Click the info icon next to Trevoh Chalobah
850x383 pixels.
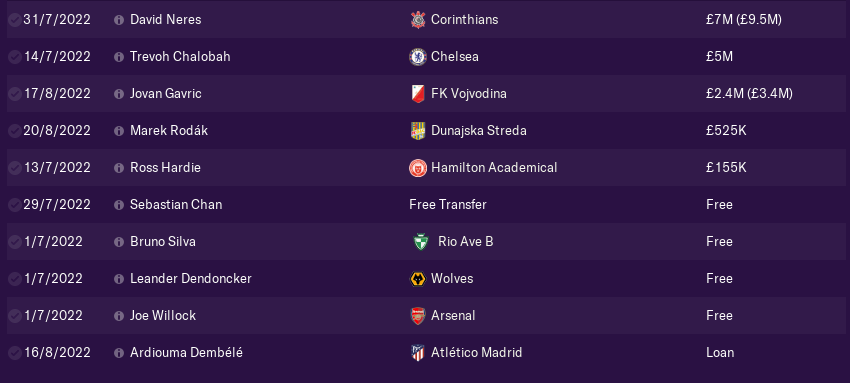pyautogui.click(x=119, y=57)
